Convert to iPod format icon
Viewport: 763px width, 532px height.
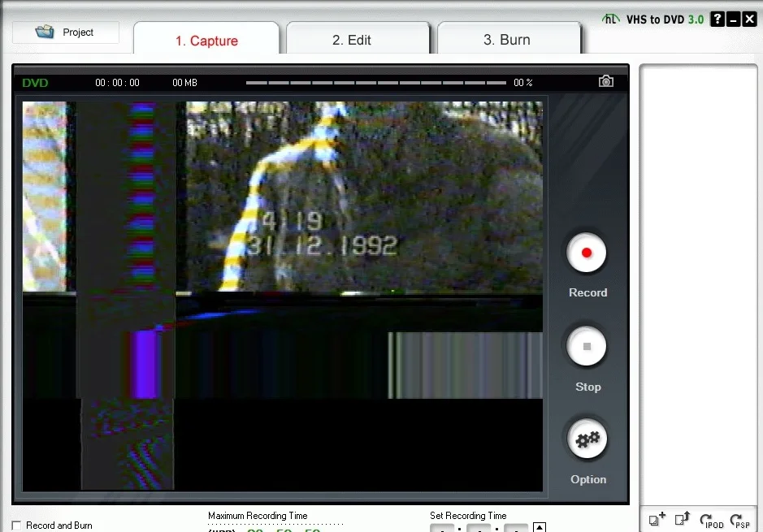[711, 521]
